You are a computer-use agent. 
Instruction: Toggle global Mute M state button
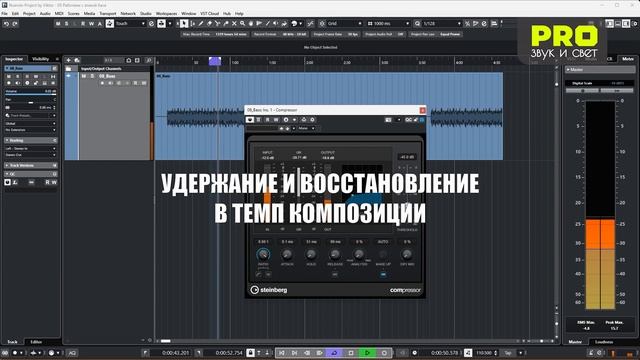click(58, 24)
